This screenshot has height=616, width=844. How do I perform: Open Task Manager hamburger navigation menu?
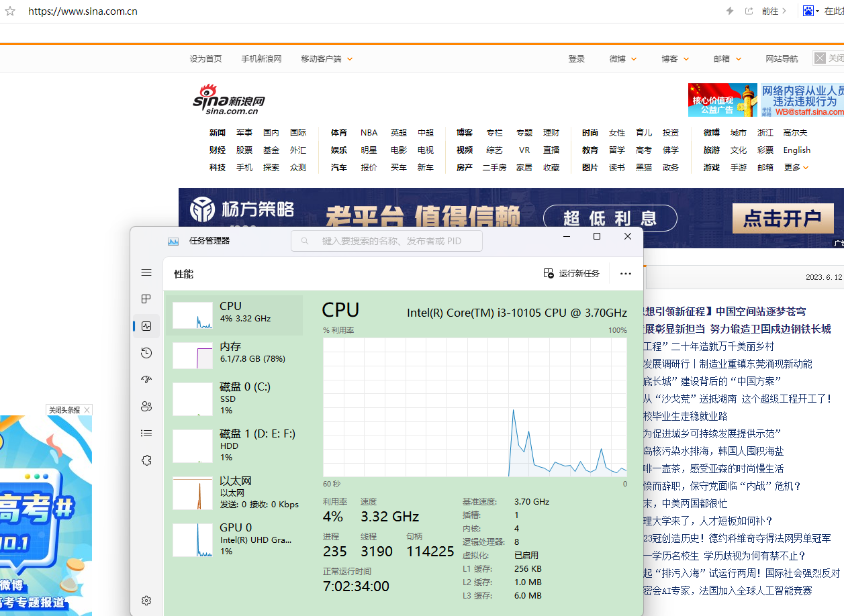(x=146, y=272)
